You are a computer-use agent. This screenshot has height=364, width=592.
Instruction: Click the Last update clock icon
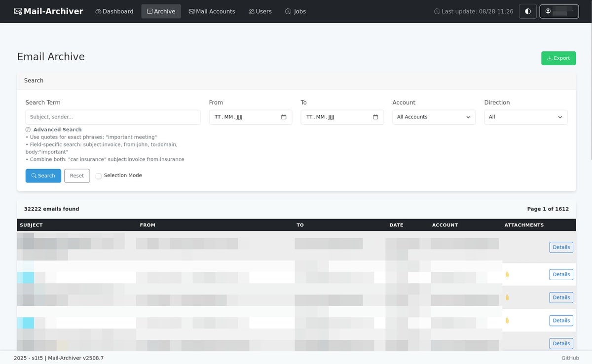coord(437,11)
